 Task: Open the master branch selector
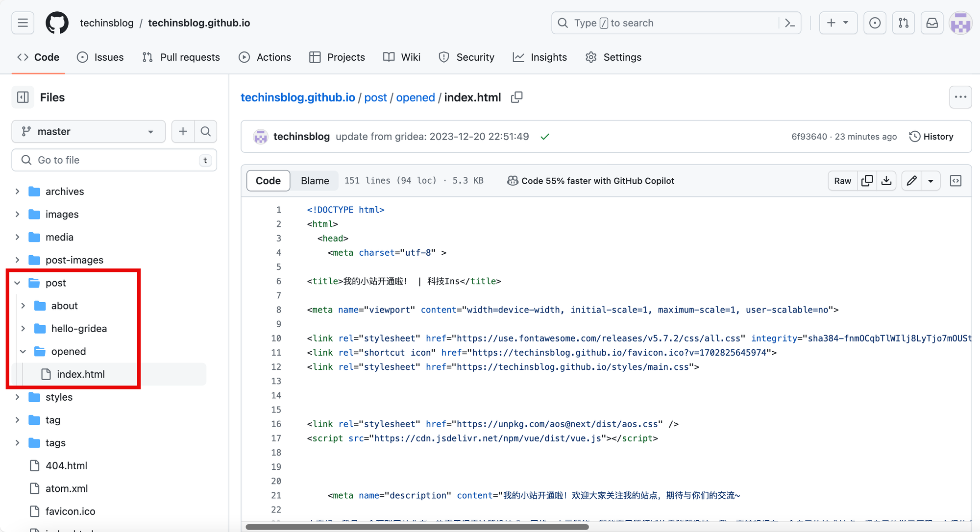88,131
